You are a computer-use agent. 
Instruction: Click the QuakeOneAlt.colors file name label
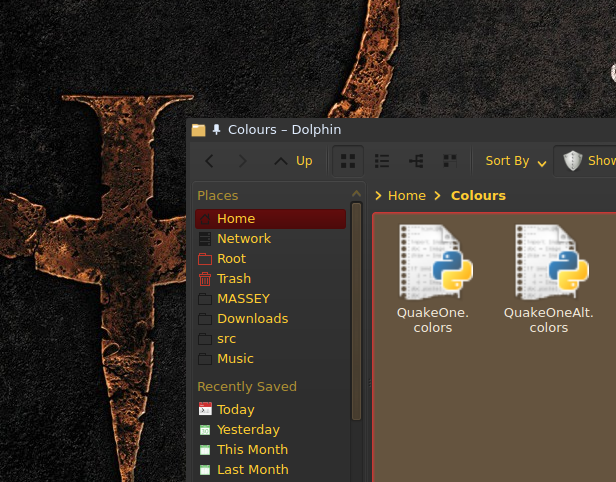pos(548,320)
